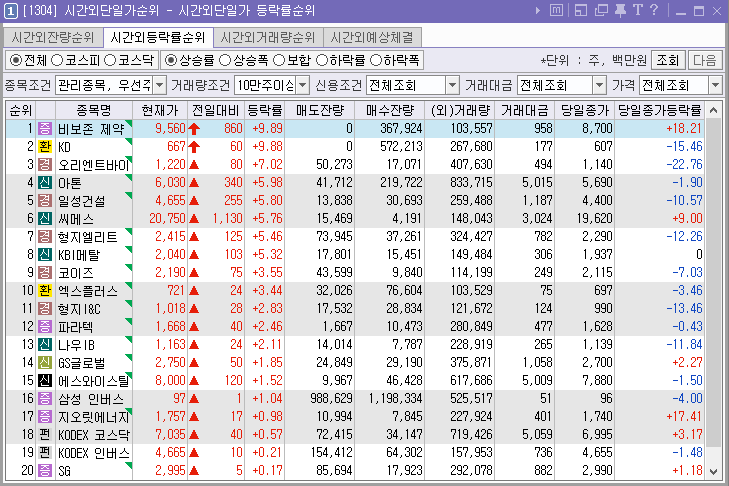729x486 pixels.
Task: Select the 지오릿에너지 stock name
Action: point(94,417)
